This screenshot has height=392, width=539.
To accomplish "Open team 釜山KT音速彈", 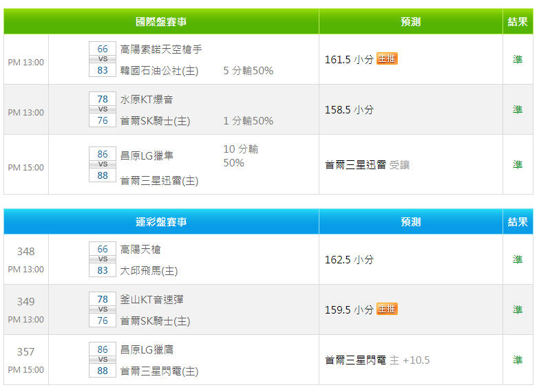I will [151, 299].
